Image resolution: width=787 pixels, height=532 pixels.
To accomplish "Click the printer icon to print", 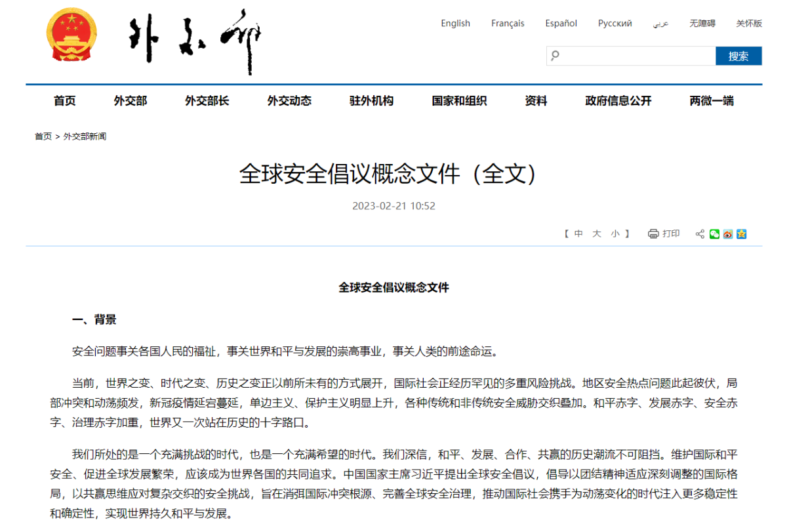I will click(653, 234).
